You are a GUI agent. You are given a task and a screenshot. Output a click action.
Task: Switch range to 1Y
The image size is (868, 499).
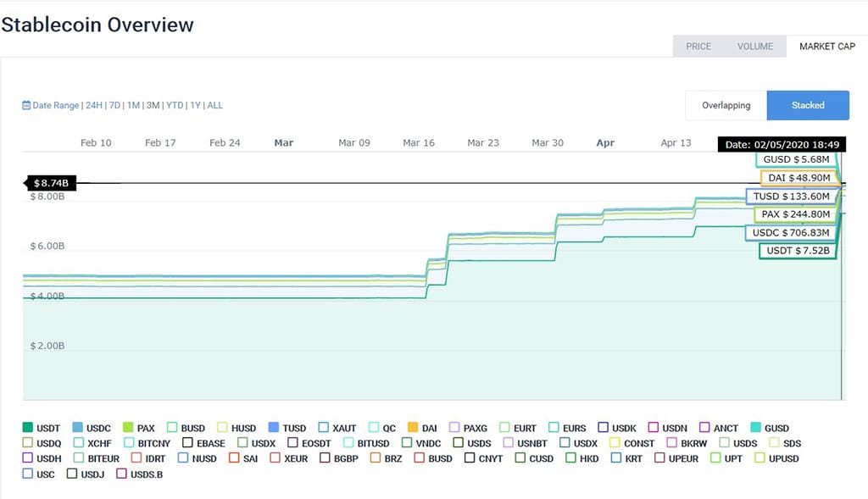point(195,105)
